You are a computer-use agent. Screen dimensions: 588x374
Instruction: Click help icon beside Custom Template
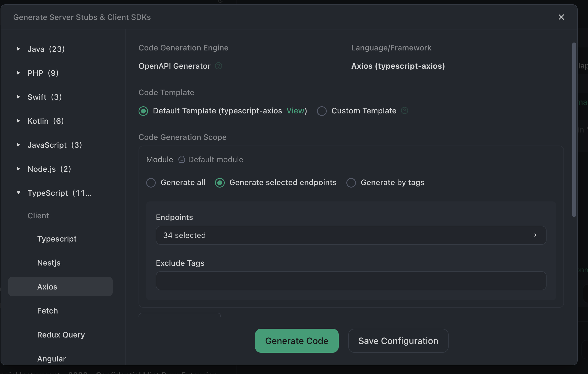click(x=404, y=111)
